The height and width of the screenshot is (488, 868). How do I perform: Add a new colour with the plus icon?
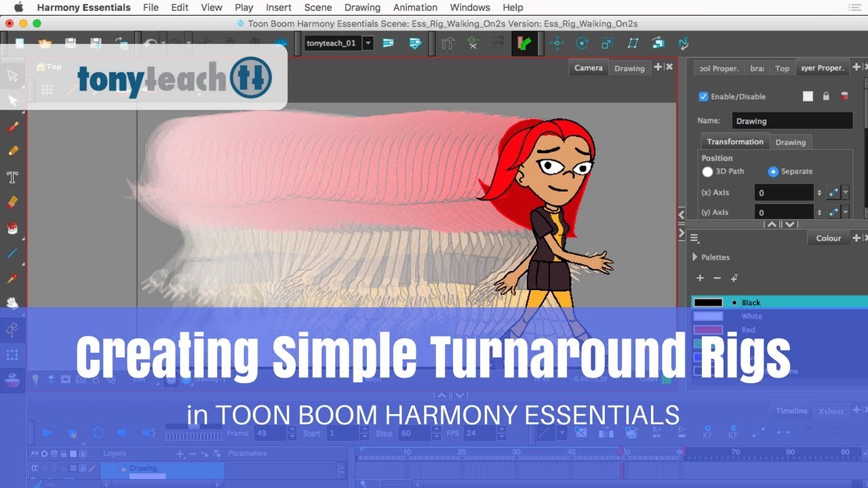[701, 278]
